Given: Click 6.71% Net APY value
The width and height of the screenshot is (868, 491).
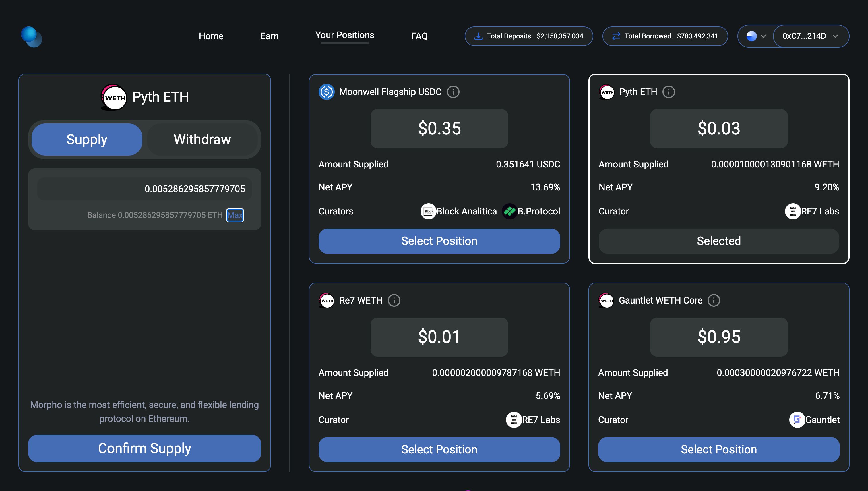Looking at the screenshot, I should pyautogui.click(x=827, y=396).
